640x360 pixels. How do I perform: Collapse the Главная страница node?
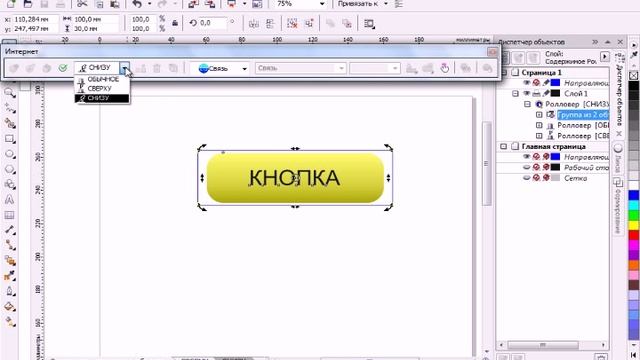click(503, 146)
